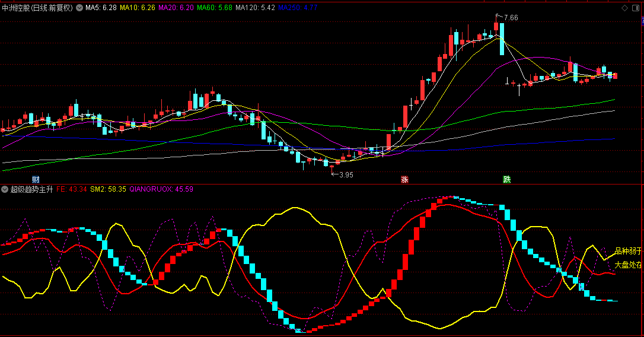Open dropdown next to 中洲控股 chart title
The height and width of the screenshot is (337, 644).
(79, 8)
